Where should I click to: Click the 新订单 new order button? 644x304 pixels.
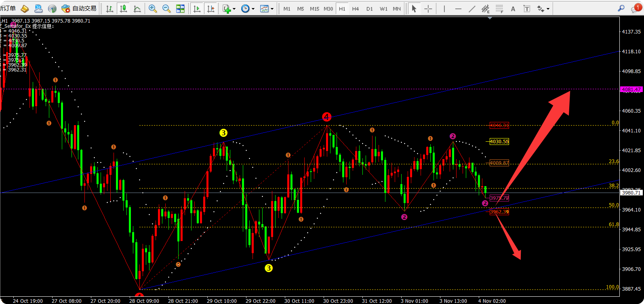[8, 8]
